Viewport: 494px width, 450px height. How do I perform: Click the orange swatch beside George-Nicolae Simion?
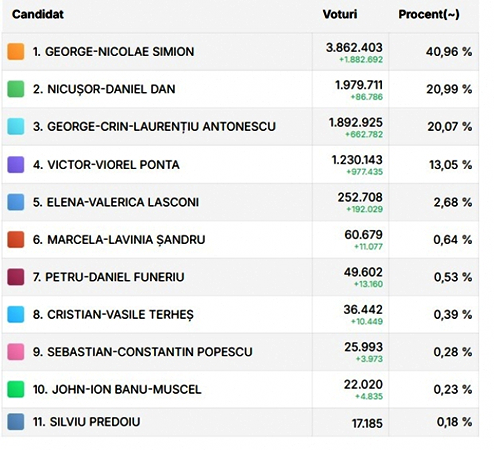click(x=16, y=52)
